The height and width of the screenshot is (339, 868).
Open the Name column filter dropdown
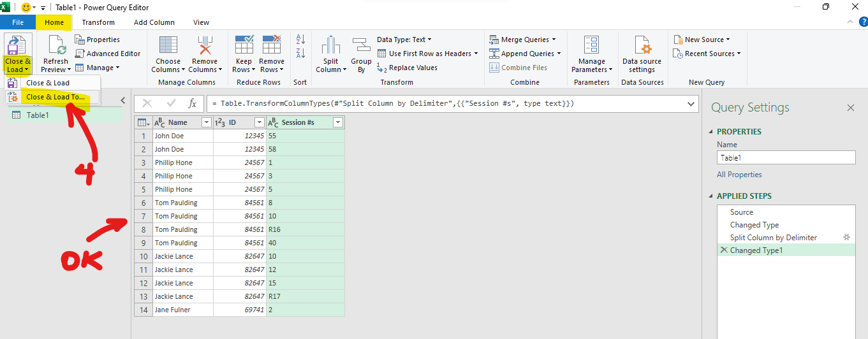point(206,122)
